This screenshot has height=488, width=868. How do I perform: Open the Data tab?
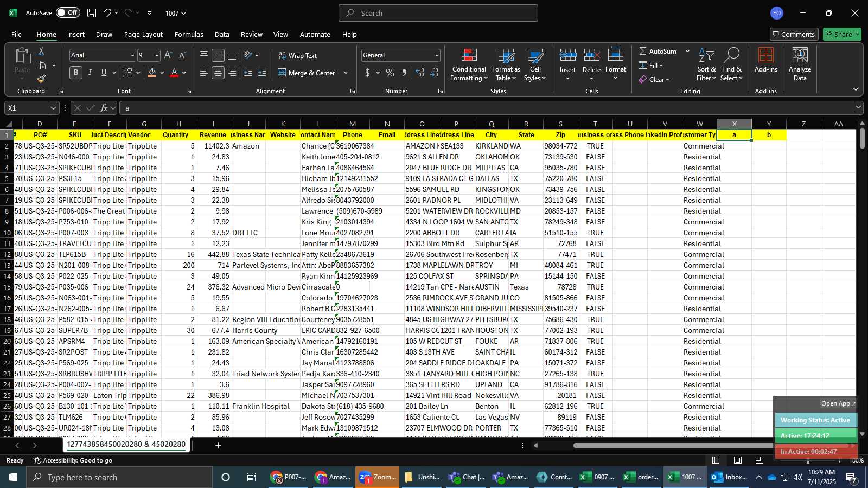[x=222, y=34]
